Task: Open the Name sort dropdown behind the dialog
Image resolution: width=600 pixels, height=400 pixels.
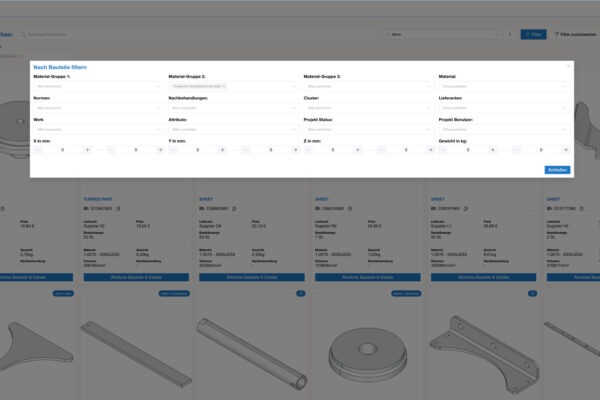Action: [443, 34]
